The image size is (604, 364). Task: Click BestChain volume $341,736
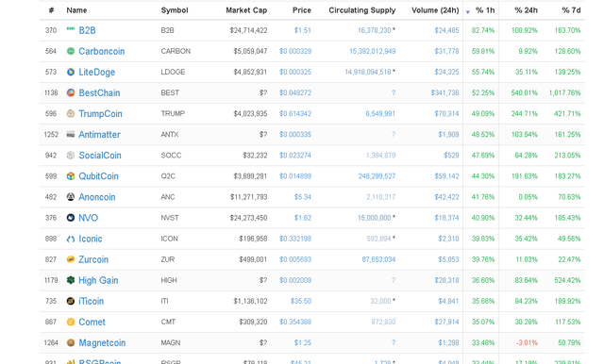(x=445, y=92)
